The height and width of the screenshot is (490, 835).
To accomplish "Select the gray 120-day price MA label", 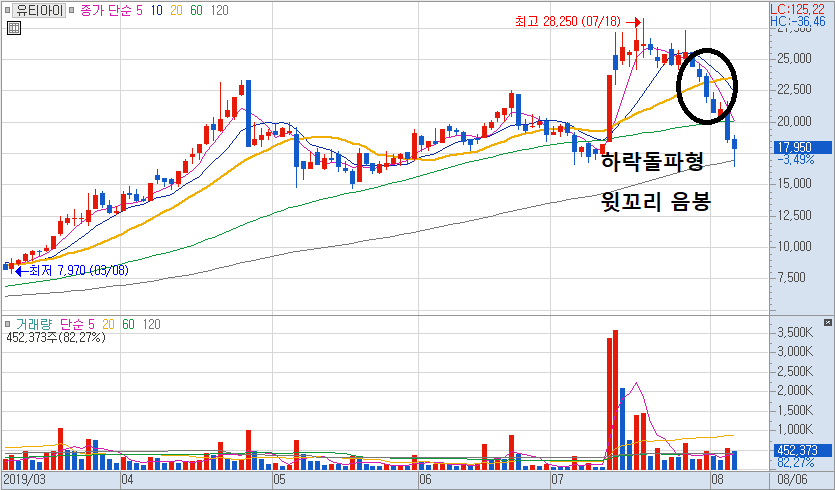I will tap(219, 10).
